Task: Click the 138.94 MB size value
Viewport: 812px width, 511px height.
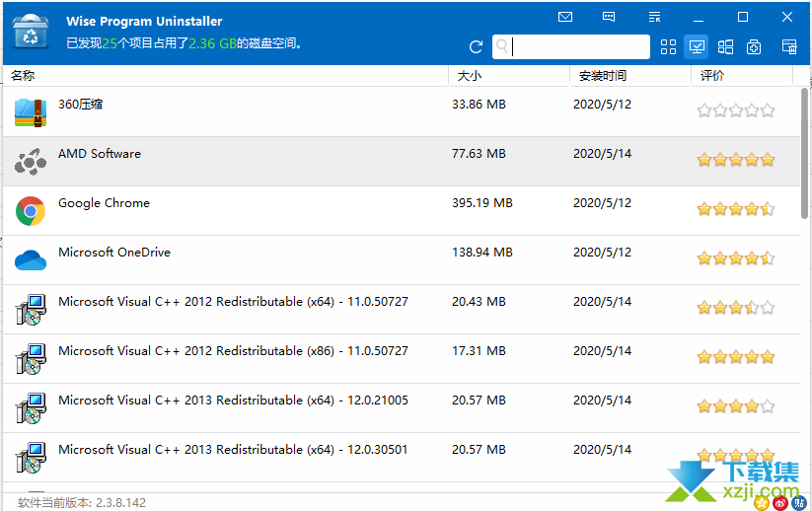Action: tap(482, 253)
